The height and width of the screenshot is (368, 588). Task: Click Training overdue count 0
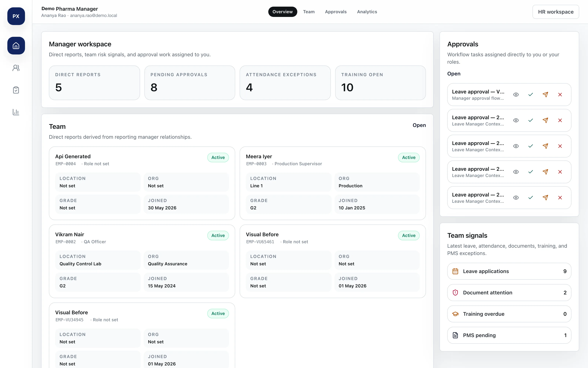point(565,314)
